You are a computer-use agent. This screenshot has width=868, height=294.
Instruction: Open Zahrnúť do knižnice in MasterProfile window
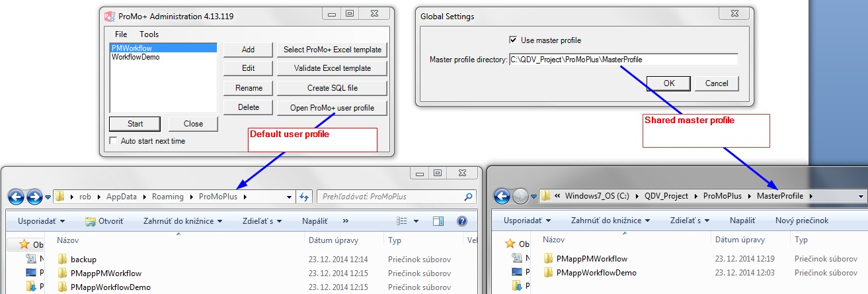point(610,220)
